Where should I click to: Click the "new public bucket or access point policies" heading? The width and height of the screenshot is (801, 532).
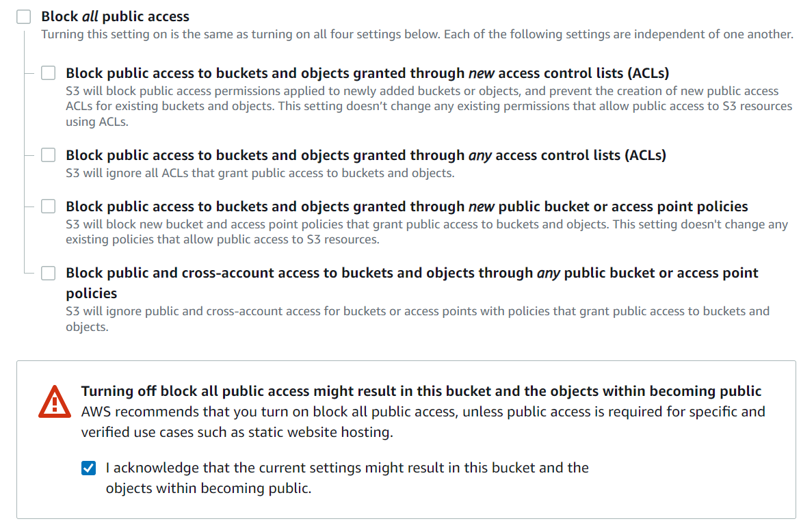click(406, 207)
